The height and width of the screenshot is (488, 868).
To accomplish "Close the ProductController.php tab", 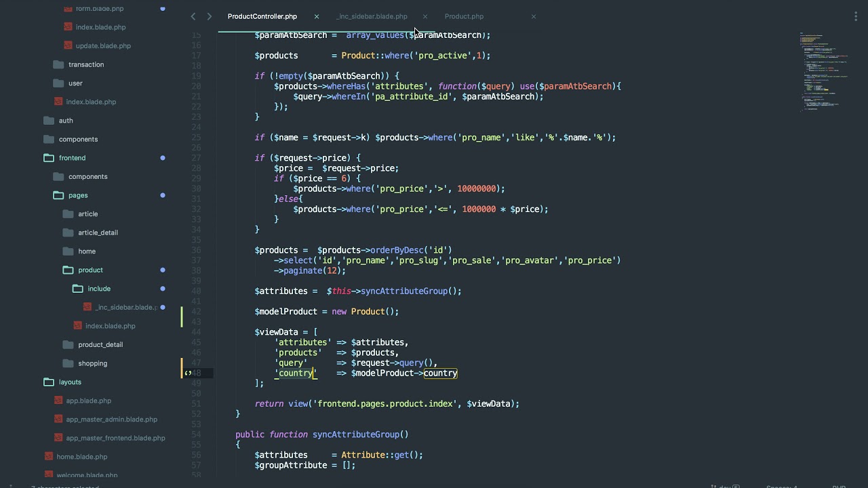I will pos(317,16).
